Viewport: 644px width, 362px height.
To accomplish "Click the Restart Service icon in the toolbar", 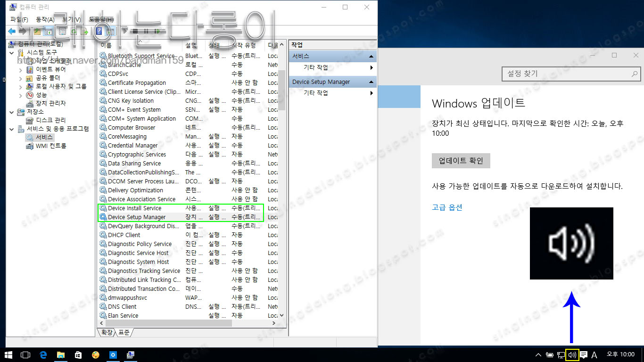I will (x=157, y=31).
